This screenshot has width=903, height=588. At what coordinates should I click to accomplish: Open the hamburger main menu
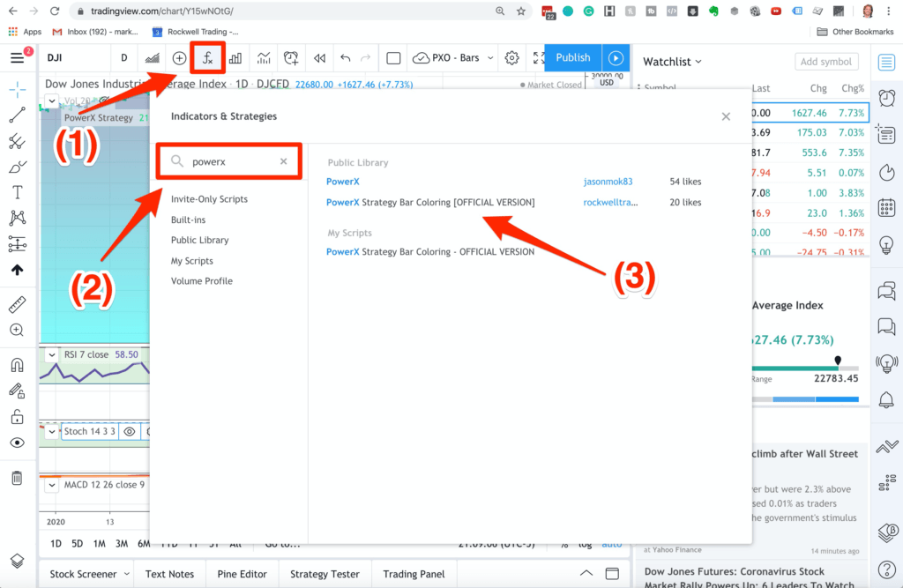(18, 57)
